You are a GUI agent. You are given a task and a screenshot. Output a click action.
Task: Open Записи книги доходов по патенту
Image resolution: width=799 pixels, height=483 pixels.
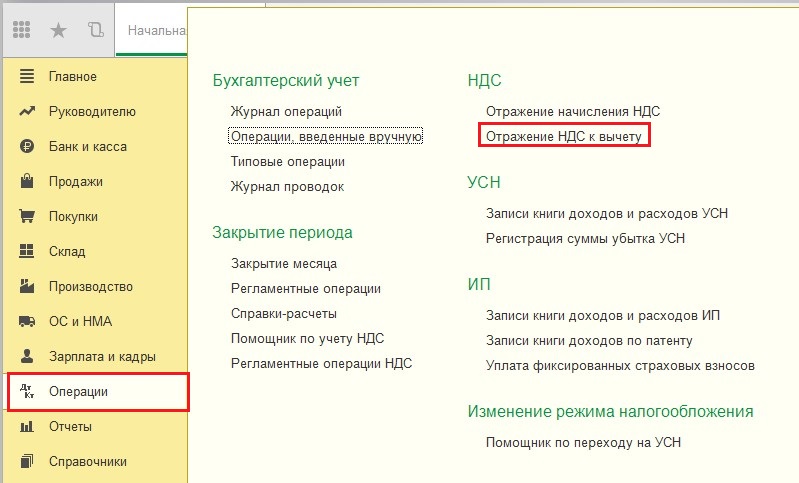(x=589, y=340)
